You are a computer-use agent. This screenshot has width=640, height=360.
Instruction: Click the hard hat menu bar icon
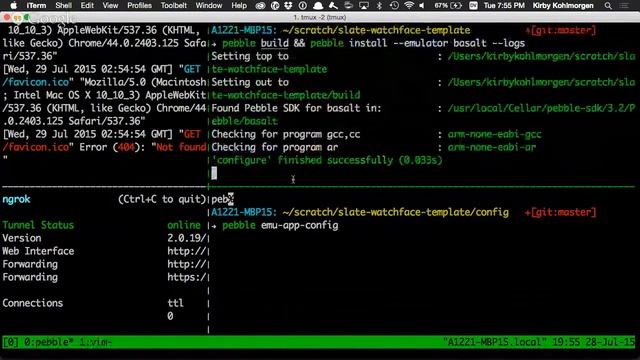pos(318,5)
